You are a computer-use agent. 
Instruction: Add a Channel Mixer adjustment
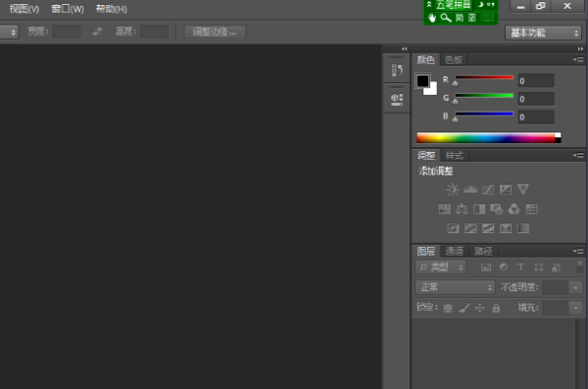(514, 209)
